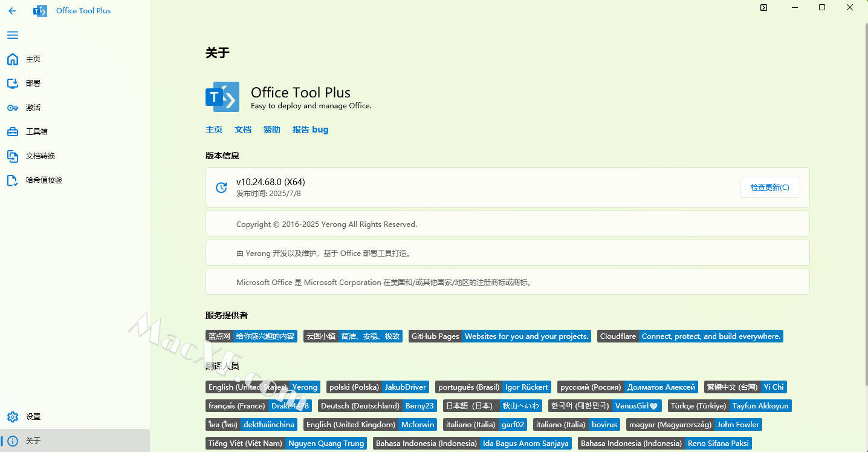Image resolution: width=868 pixels, height=452 pixels.
Task: Open the 蓝点网 service provider badge
Action: (251, 336)
